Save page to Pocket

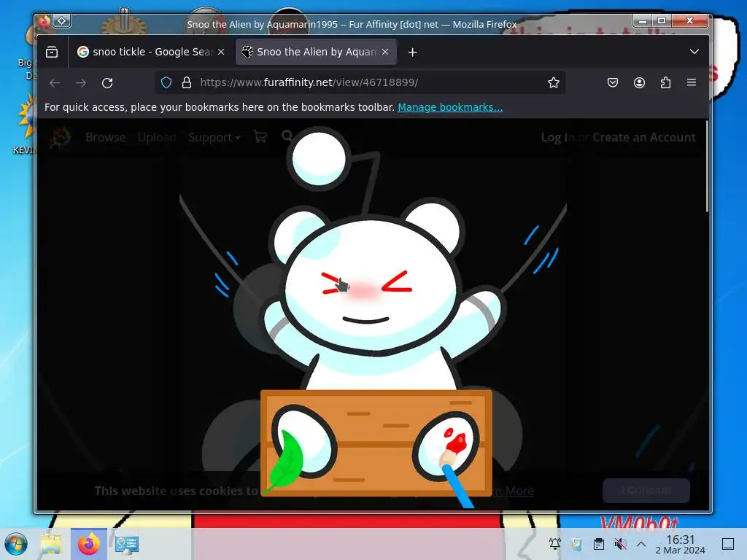613,83
